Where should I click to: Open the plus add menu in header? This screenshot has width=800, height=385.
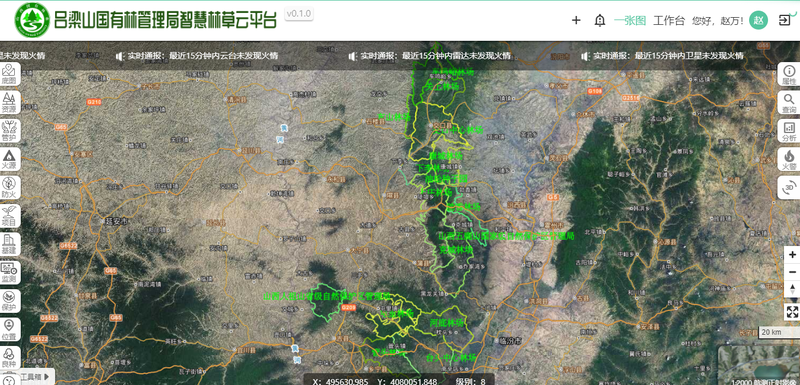tap(576, 20)
